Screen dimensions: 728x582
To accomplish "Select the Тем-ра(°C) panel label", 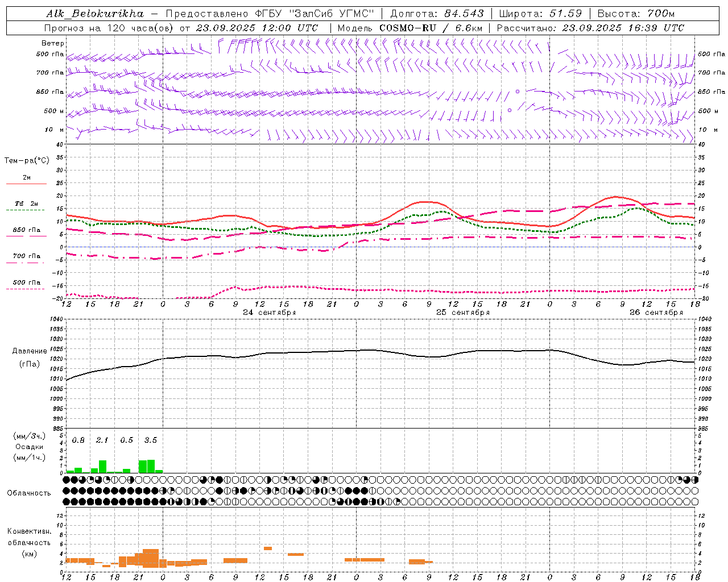I will (27, 161).
